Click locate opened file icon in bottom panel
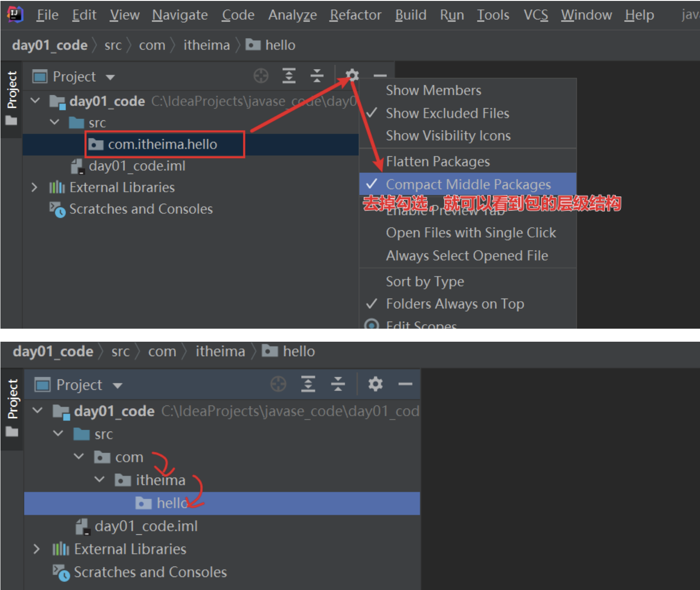Image resolution: width=700 pixels, height=590 pixels. click(x=279, y=384)
